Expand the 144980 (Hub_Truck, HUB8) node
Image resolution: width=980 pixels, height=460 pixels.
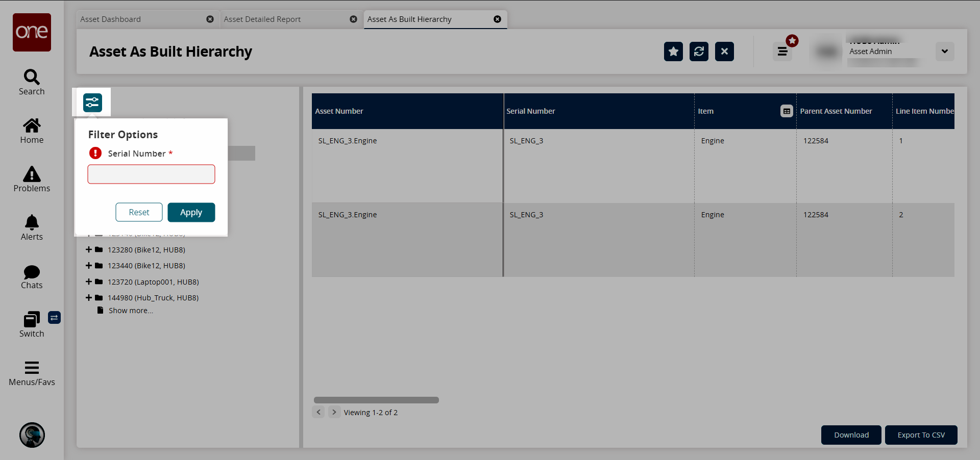[89, 298]
